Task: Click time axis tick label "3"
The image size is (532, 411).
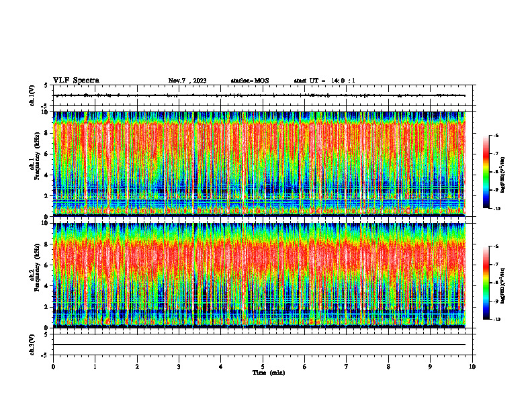Action: [179, 367]
